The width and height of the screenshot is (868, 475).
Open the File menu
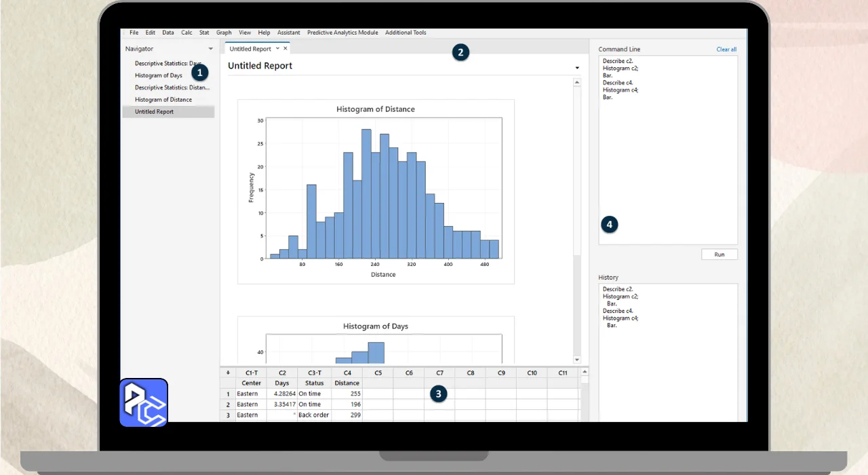point(134,33)
